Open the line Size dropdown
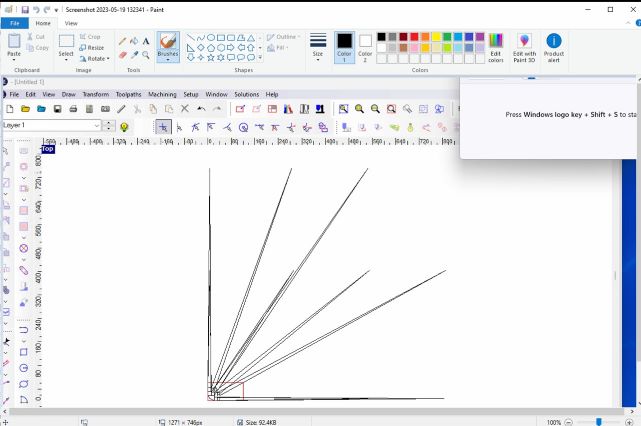Viewport: 641px width, 426px height. click(318, 47)
